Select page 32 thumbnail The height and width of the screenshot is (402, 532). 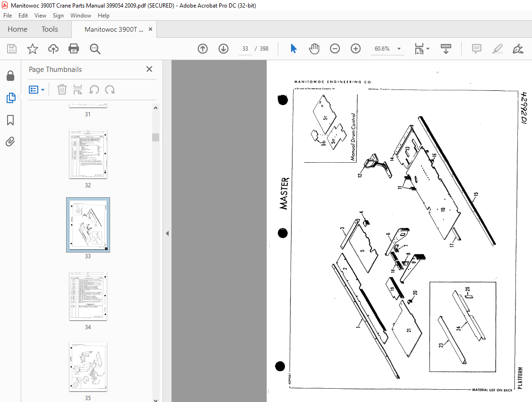tap(88, 154)
